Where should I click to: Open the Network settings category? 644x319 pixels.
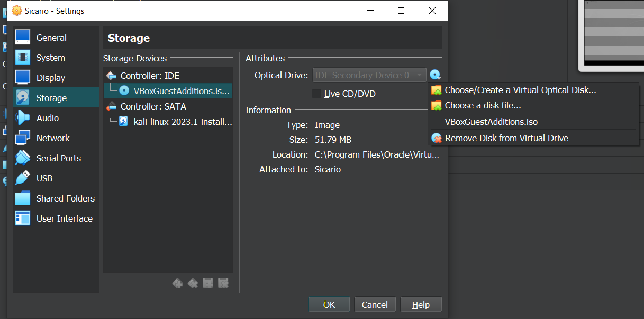tap(56, 138)
